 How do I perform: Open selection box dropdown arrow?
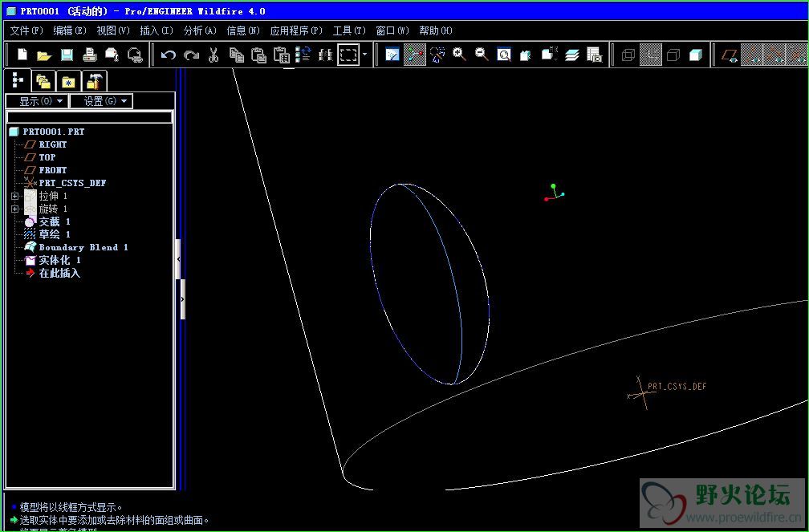[x=364, y=55]
